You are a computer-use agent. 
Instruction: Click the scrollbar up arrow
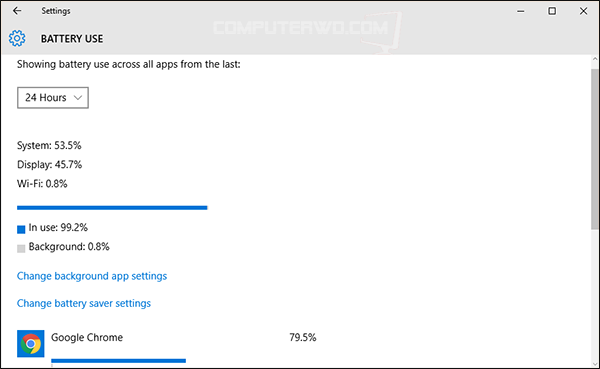[x=595, y=59]
